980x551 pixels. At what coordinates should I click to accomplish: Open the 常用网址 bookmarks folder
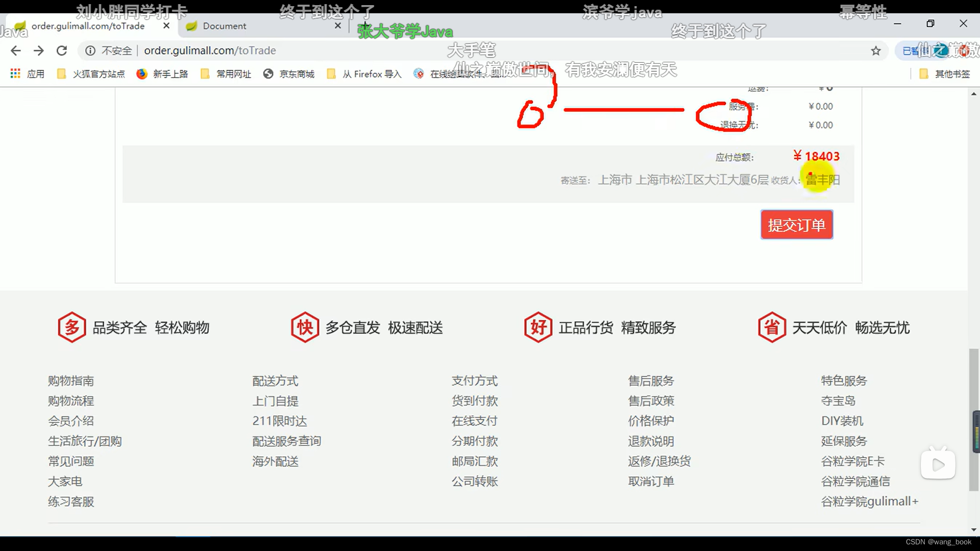click(226, 73)
